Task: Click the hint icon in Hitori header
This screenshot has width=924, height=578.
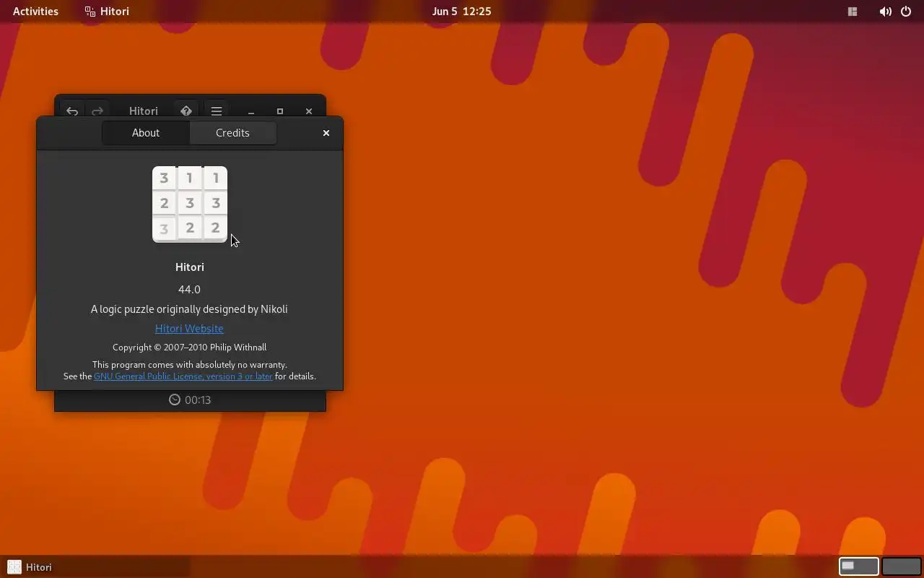Action: pyautogui.click(x=186, y=111)
